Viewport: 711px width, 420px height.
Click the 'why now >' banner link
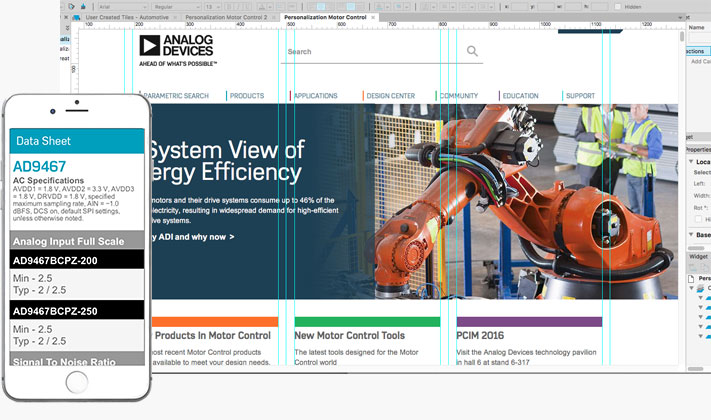point(195,237)
